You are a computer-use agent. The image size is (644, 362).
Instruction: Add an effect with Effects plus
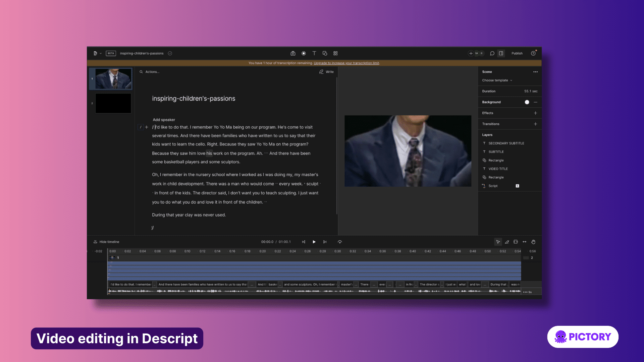coord(536,113)
